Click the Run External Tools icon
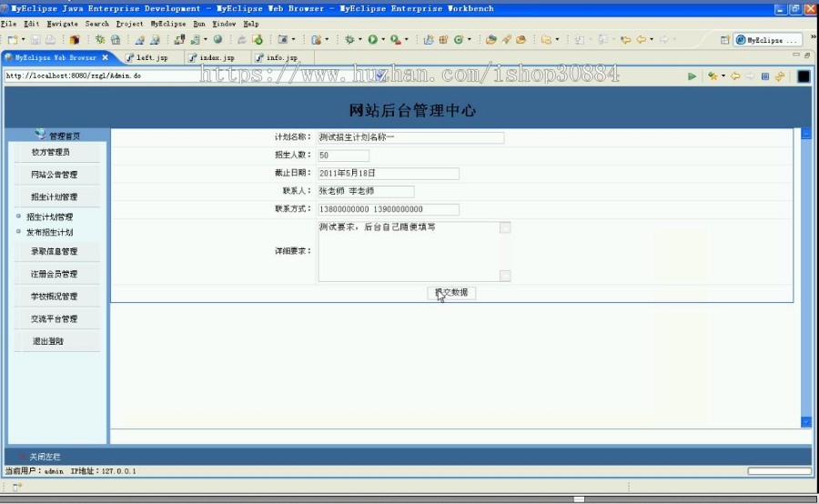819x504 pixels. click(x=396, y=40)
